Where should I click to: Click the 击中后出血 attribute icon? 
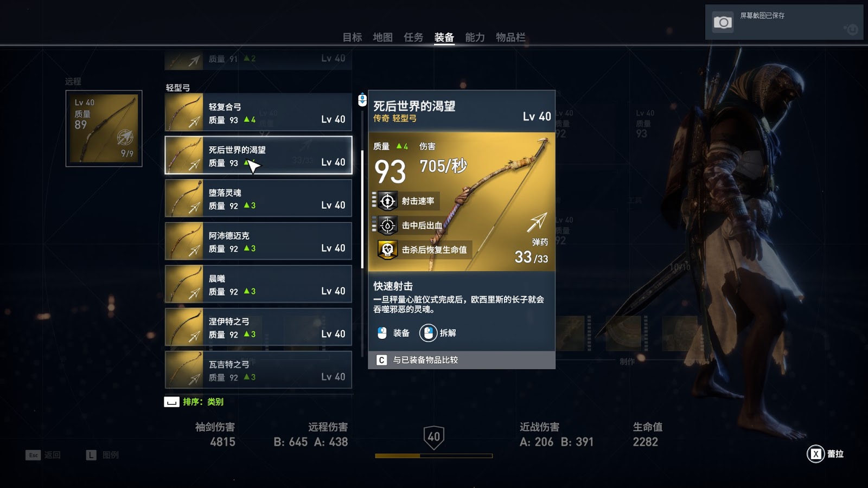click(x=387, y=225)
